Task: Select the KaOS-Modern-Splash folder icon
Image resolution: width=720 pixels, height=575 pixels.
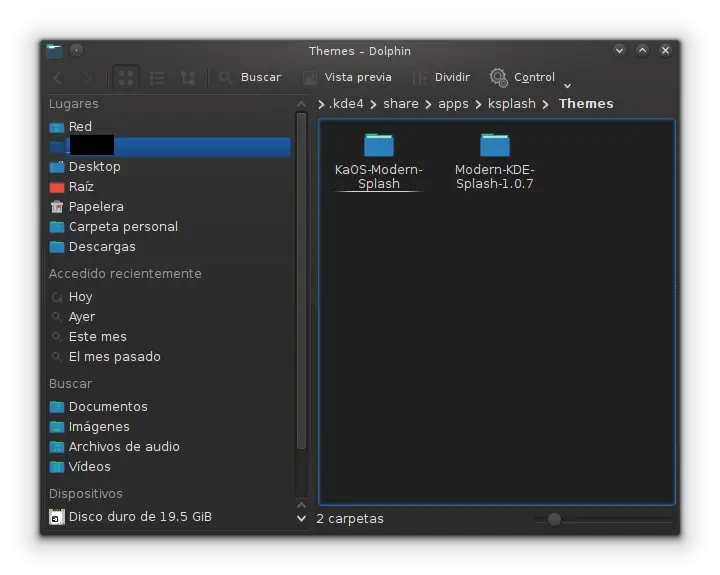Action: coord(379,145)
